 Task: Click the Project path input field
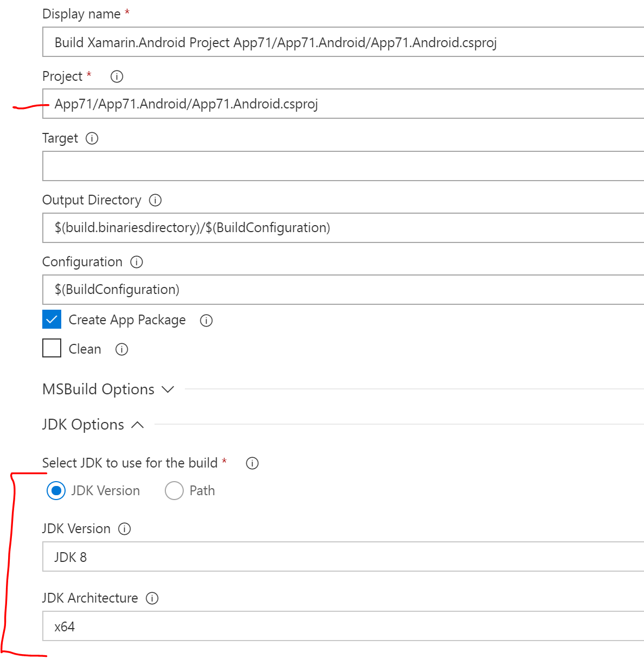point(343,104)
